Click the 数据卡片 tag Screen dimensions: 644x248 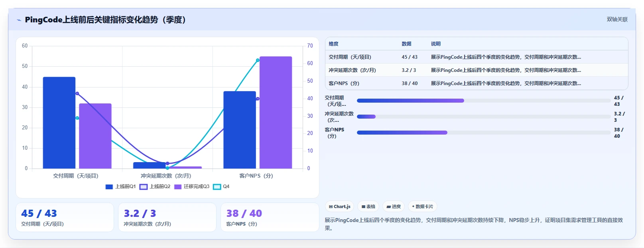pyautogui.click(x=422, y=206)
